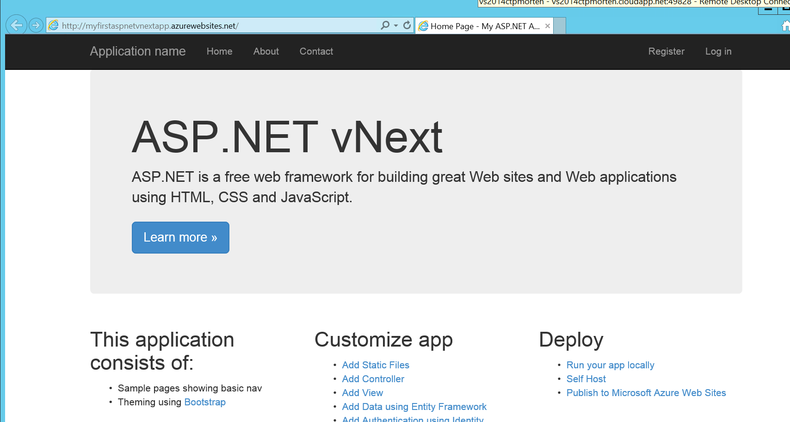Click the Log in nav link
Image resolution: width=790 pixels, height=422 pixels.
click(718, 51)
